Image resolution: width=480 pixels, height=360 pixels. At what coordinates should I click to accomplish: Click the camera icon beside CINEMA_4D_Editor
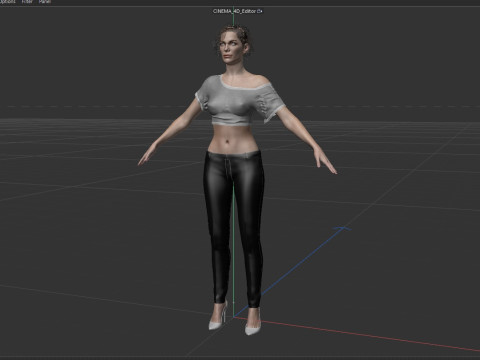[260, 11]
